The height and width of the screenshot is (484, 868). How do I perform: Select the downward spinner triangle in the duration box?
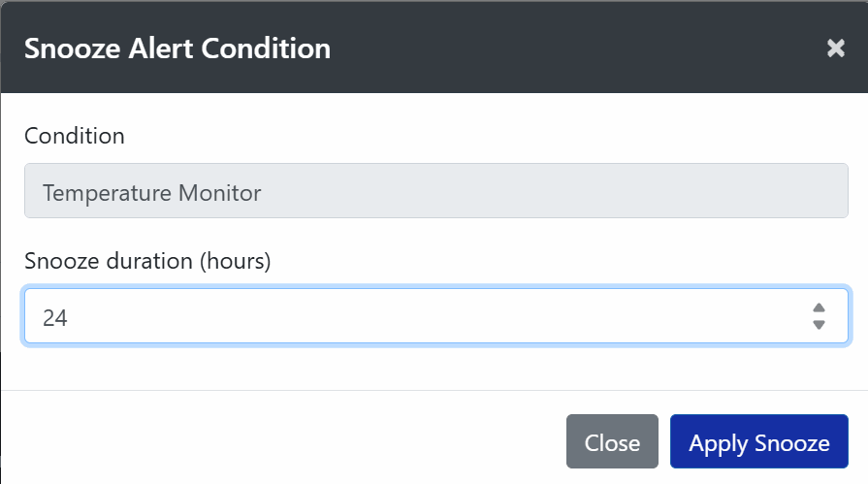pyautogui.click(x=819, y=325)
